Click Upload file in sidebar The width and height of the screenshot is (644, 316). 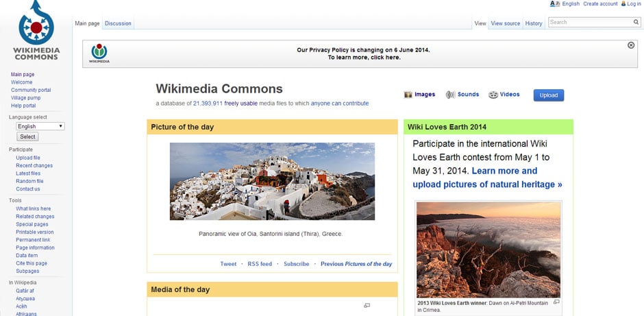tap(28, 158)
